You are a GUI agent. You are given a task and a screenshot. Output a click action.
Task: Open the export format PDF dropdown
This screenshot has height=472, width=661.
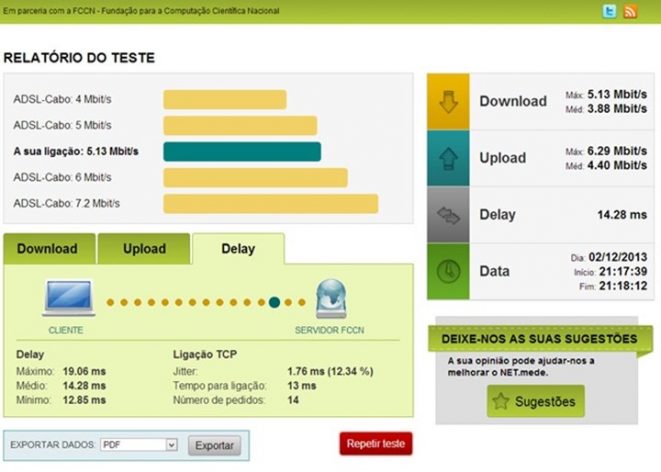[138, 445]
